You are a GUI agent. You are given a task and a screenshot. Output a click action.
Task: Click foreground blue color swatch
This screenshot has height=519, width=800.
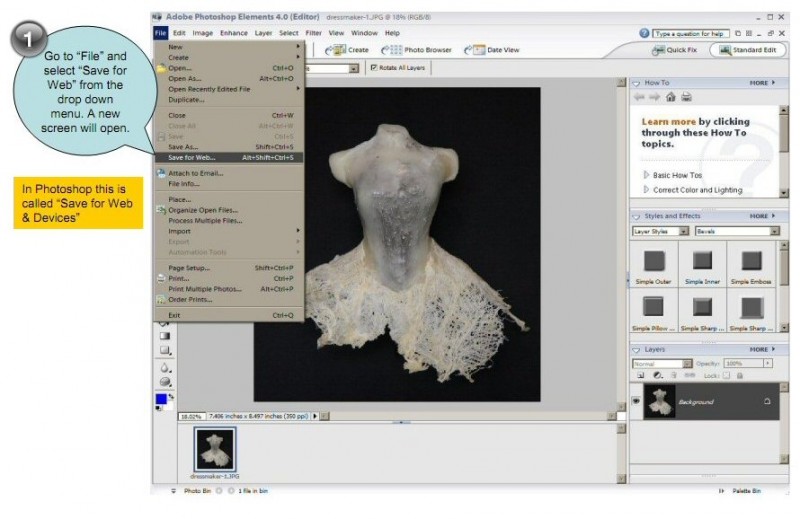(x=161, y=399)
